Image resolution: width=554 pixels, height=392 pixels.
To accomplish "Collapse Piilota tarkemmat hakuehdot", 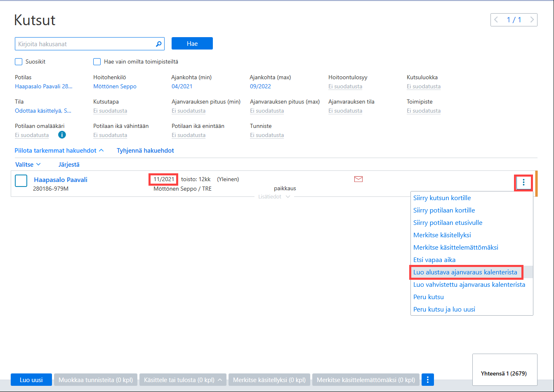I will (59, 151).
